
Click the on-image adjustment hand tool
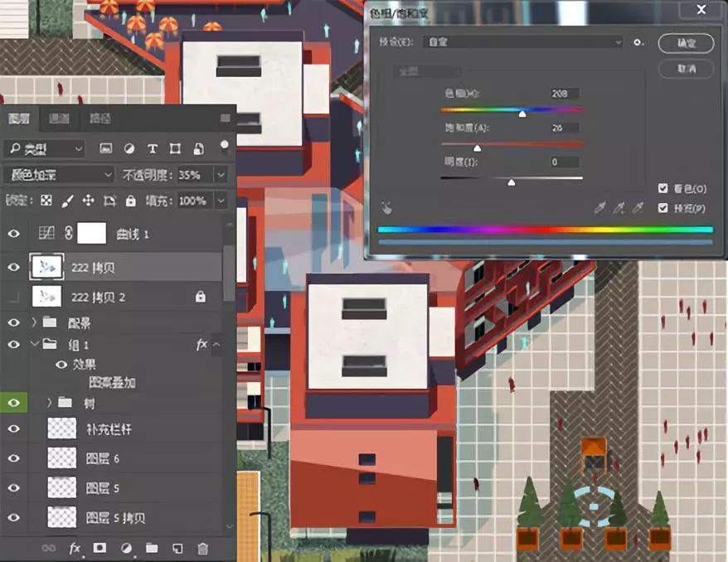point(387,207)
